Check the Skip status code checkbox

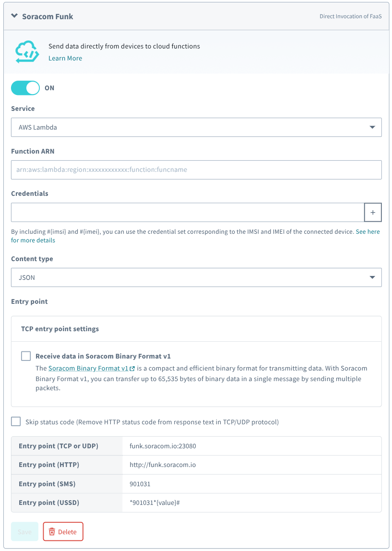(x=16, y=422)
